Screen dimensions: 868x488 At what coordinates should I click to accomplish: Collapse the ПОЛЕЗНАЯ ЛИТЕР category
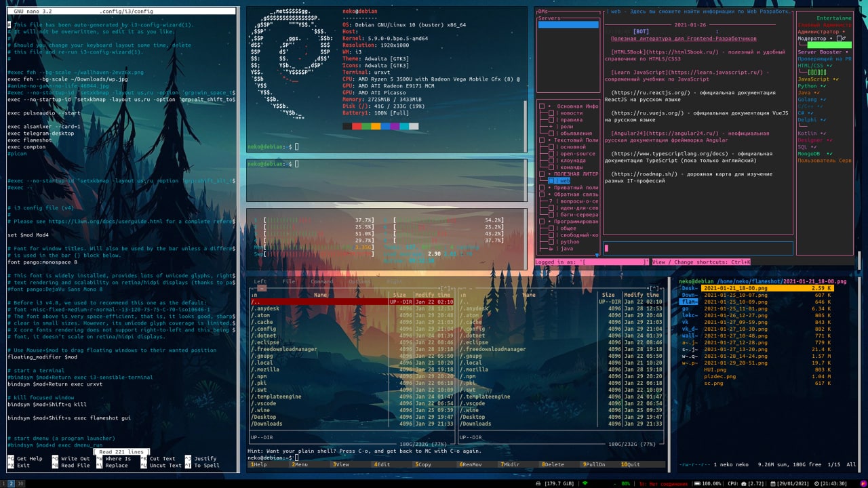pyautogui.click(x=542, y=174)
